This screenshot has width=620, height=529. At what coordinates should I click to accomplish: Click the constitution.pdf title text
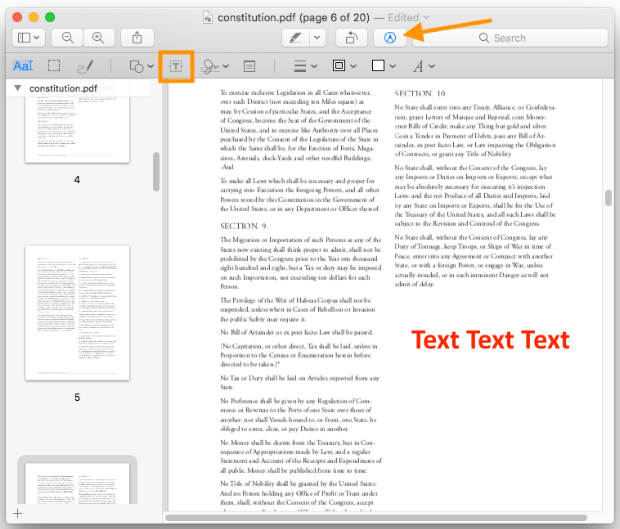pos(293,17)
